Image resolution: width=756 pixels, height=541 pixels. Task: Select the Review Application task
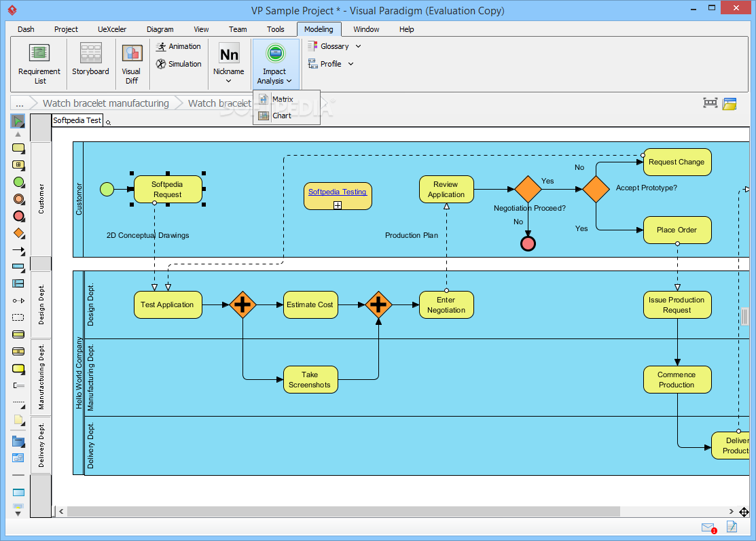pyautogui.click(x=446, y=189)
